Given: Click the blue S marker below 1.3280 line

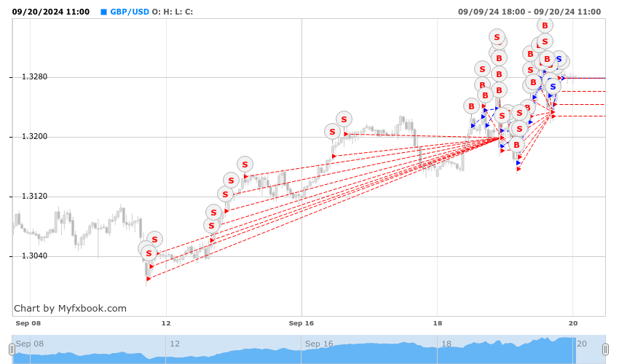Looking at the screenshot, I should (x=553, y=87).
